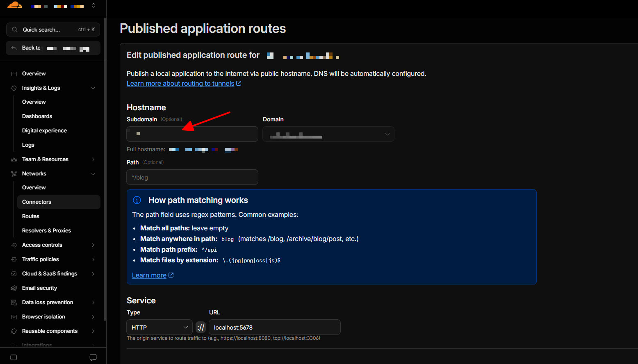Click the info icon in path matching box
This screenshot has width=638, height=364.
tap(137, 200)
